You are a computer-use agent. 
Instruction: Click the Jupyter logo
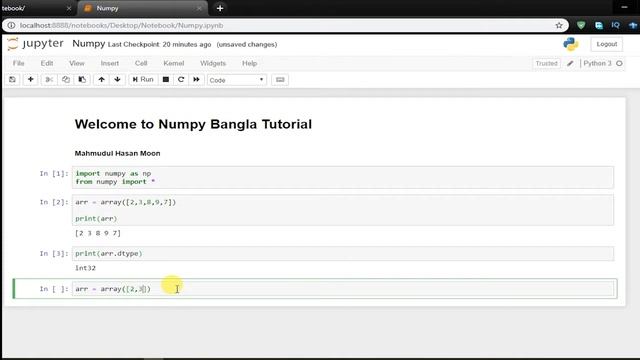click(x=36, y=44)
